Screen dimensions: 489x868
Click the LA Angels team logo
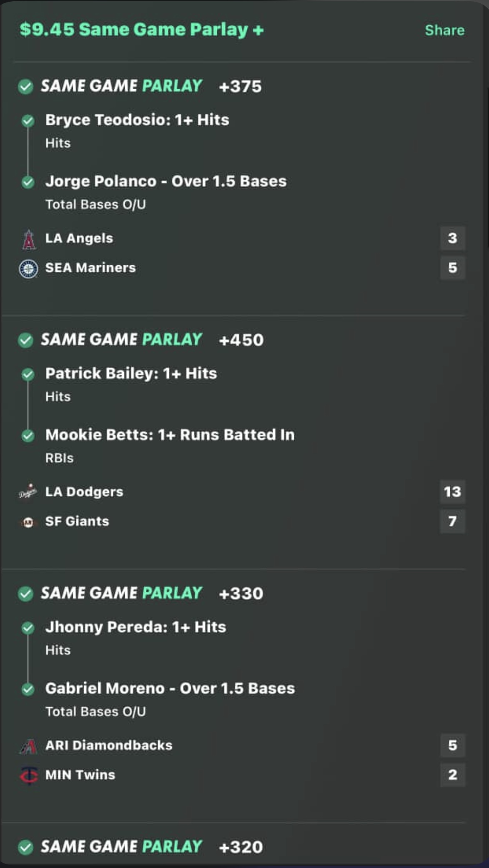(x=28, y=239)
